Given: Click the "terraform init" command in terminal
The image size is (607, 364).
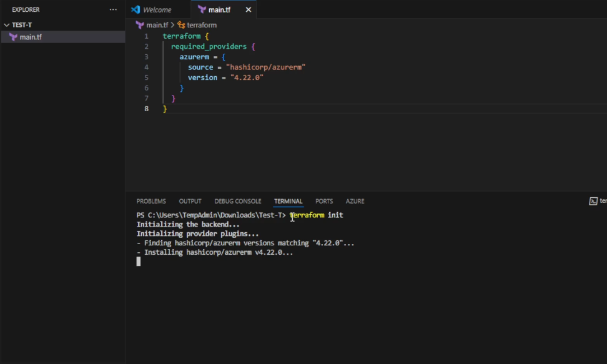Looking at the screenshot, I should coord(316,215).
